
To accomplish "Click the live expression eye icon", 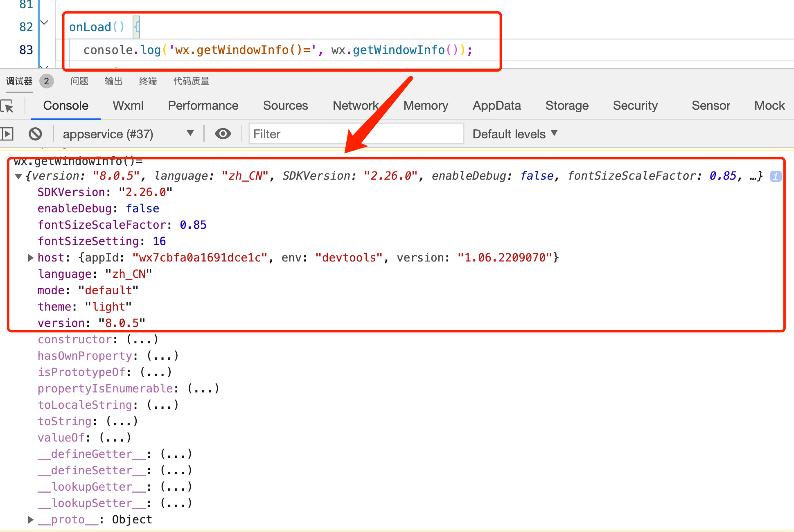I will [x=223, y=134].
